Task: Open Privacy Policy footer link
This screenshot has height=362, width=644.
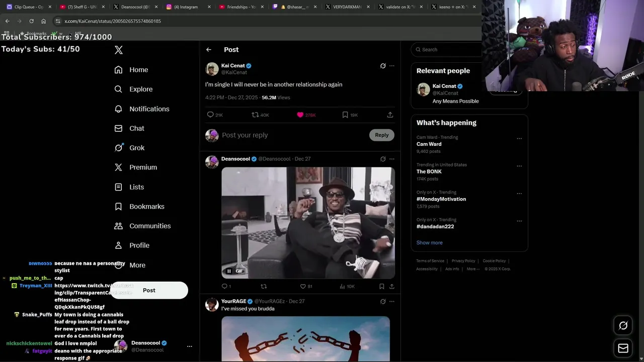Action: coord(463,261)
